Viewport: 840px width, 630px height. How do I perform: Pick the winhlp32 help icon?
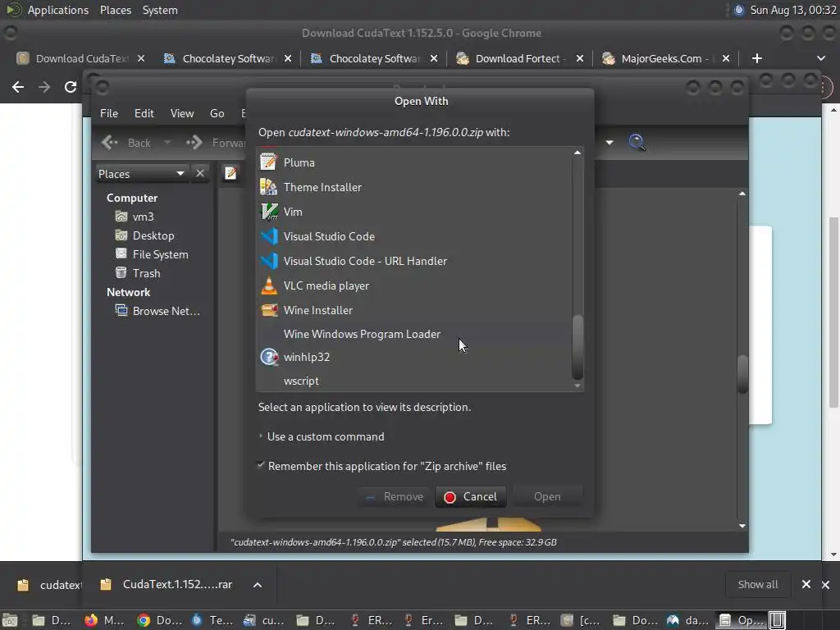click(269, 357)
